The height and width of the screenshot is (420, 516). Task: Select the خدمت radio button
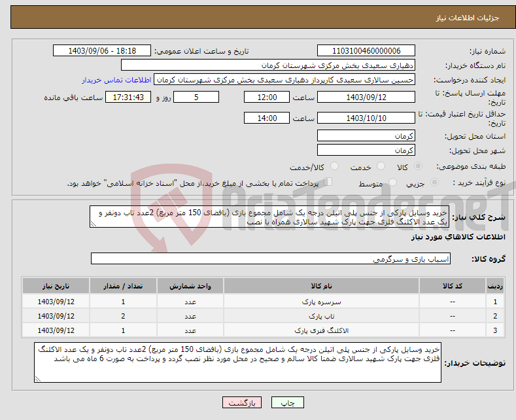point(381,166)
